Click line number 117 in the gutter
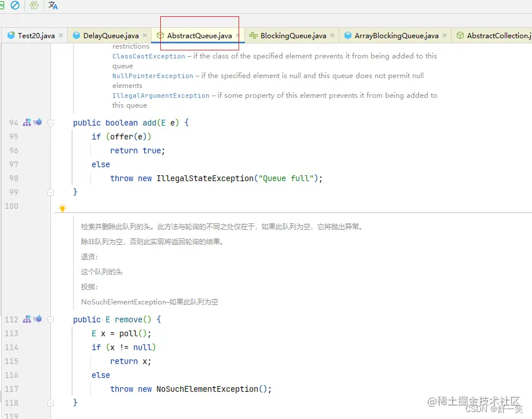Image resolution: width=532 pixels, height=419 pixels. pyautogui.click(x=12, y=389)
